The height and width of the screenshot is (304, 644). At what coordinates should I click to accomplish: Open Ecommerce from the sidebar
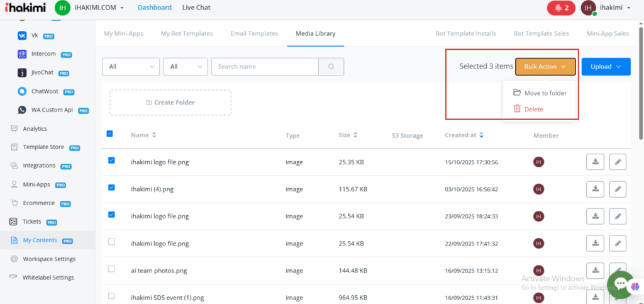[x=38, y=203]
